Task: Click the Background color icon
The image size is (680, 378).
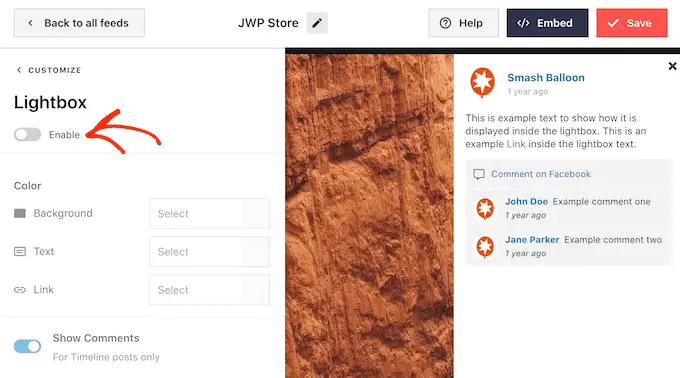Action: click(20, 213)
